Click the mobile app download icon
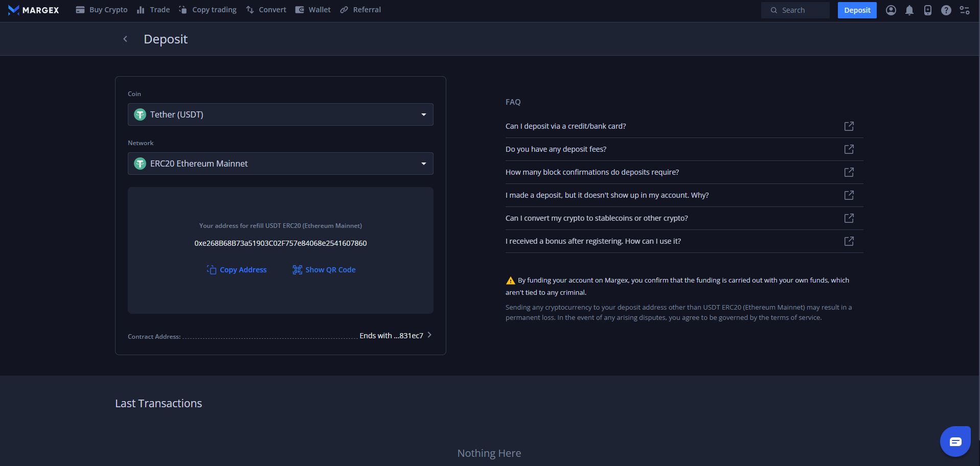 click(927, 10)
